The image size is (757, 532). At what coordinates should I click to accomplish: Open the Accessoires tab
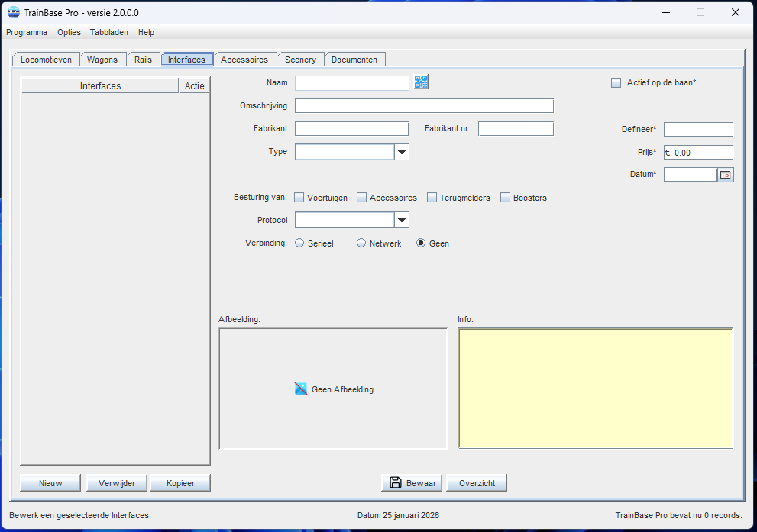pos(244,60)
